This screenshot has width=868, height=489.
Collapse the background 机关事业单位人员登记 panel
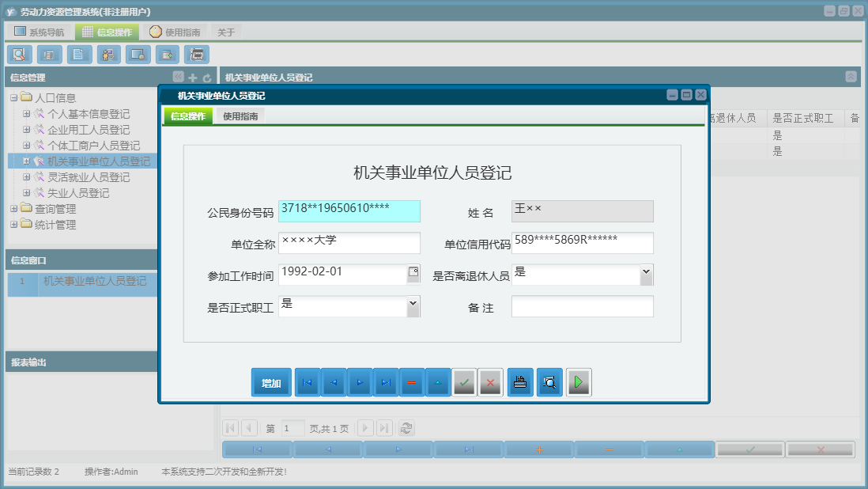click(x=851, y=77)
